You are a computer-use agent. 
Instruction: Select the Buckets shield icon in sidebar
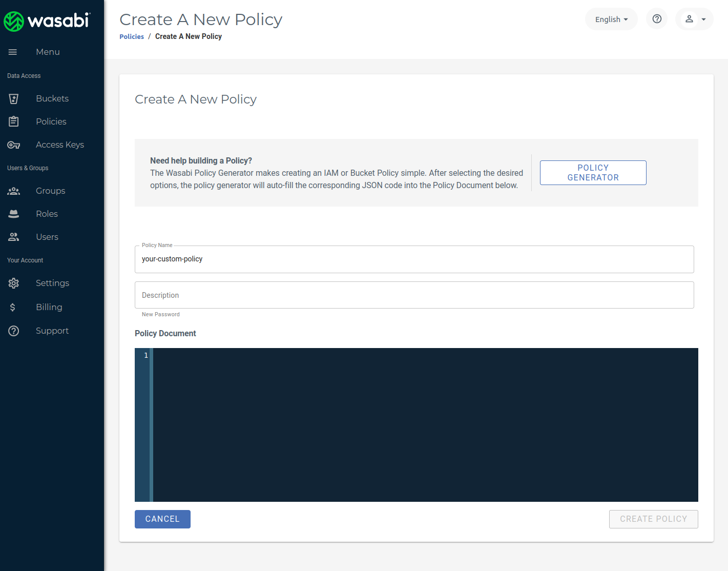click(13, 98)
